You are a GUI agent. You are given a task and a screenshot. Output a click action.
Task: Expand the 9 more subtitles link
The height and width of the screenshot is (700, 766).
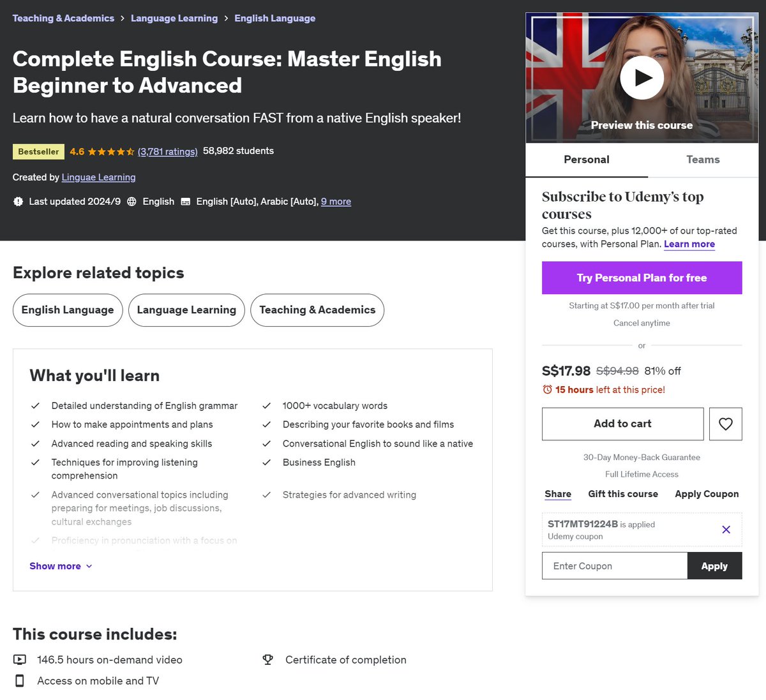pyautogui.click(x=336, y=202)
